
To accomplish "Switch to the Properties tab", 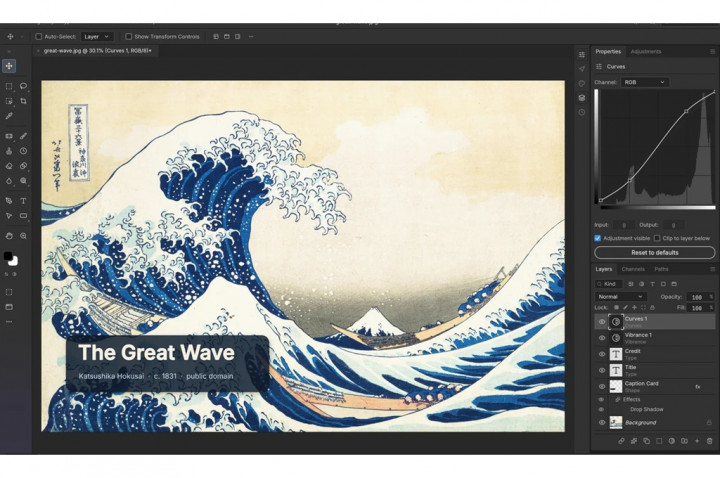I will [608, 51].
